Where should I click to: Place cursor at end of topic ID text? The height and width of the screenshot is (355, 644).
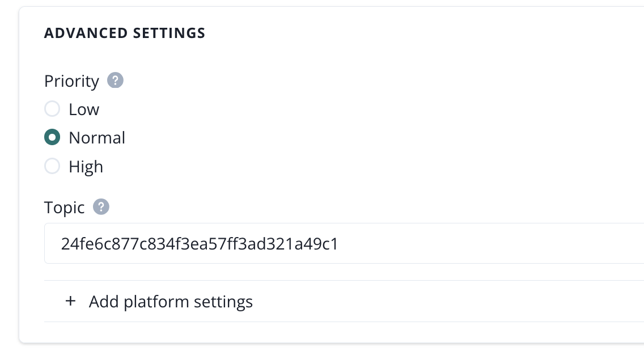click(339, 244)
